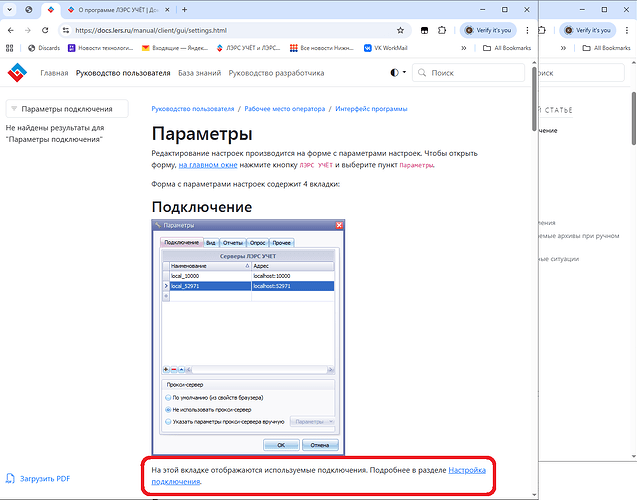Bookmark this page with the star icon
This screenshot has height=500, width=637.
[x=400, y=30]
